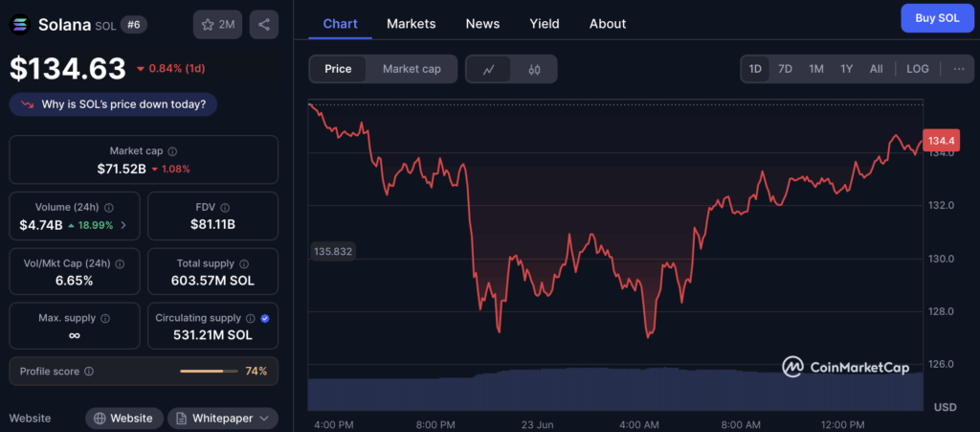The image size is (980, 432).
Task: Click the Max. supply info icon
Action: pos(105,318)
